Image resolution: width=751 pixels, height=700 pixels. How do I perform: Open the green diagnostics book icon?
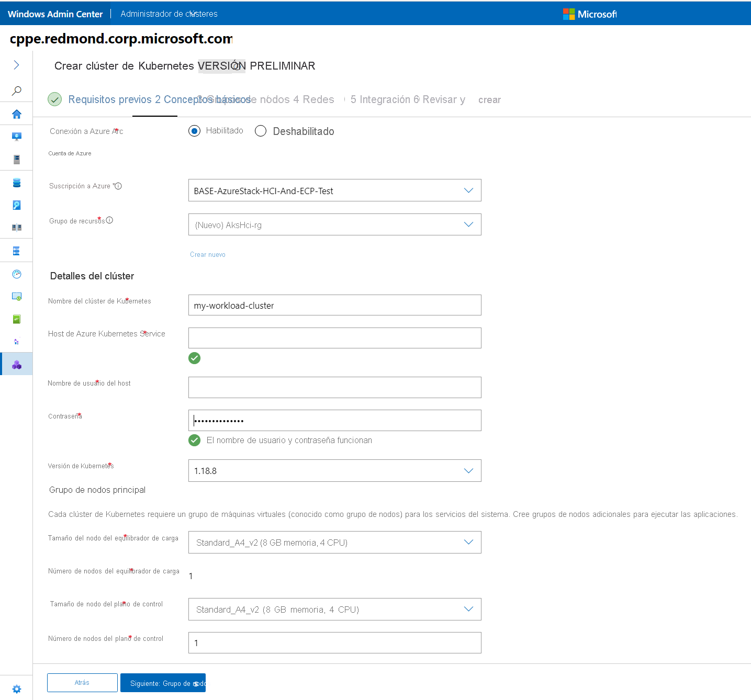click(17, 319)
